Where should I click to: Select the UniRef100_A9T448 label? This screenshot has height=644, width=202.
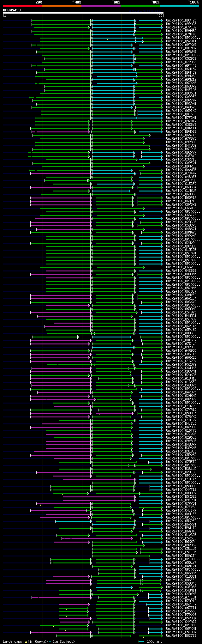[x=181, y=65]
